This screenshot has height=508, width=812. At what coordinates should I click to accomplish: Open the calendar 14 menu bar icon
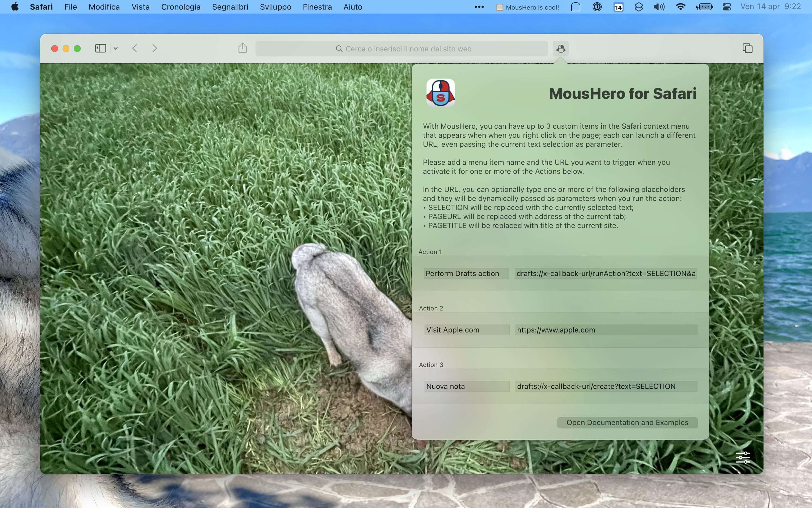[x=618, y=7]
